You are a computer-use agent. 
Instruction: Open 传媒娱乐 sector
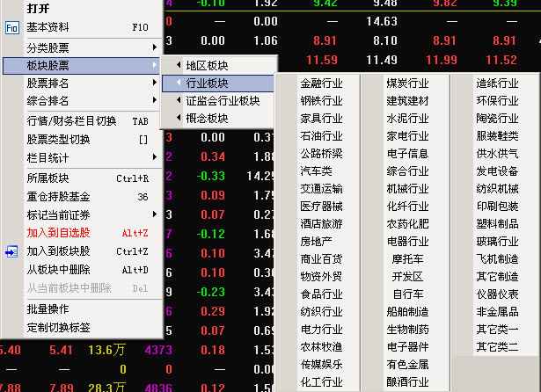tap(321, 365)
